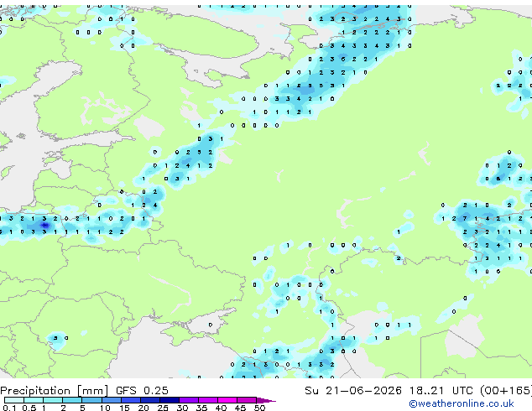
Task: Select the 45–50 mm legend swatch
Action: tap(247, 400)
